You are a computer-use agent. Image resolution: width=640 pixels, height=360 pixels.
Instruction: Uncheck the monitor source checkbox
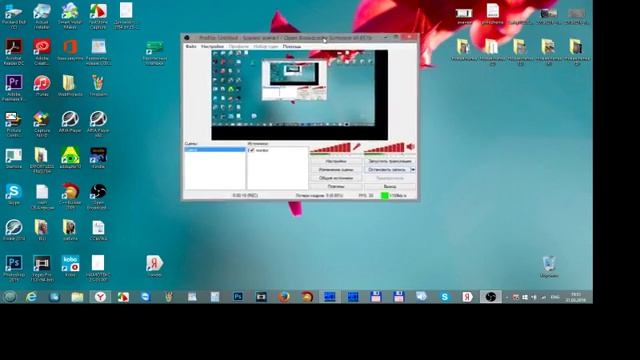tap(251, 150)
